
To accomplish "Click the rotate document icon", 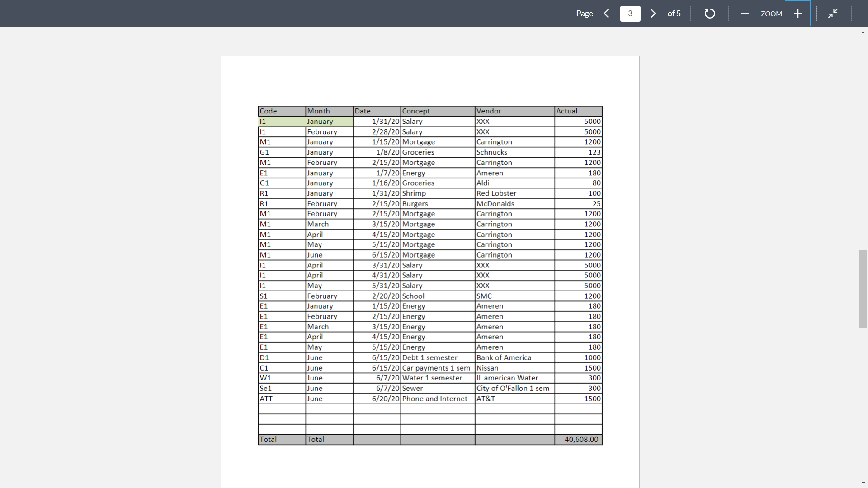I will (710, 14).
